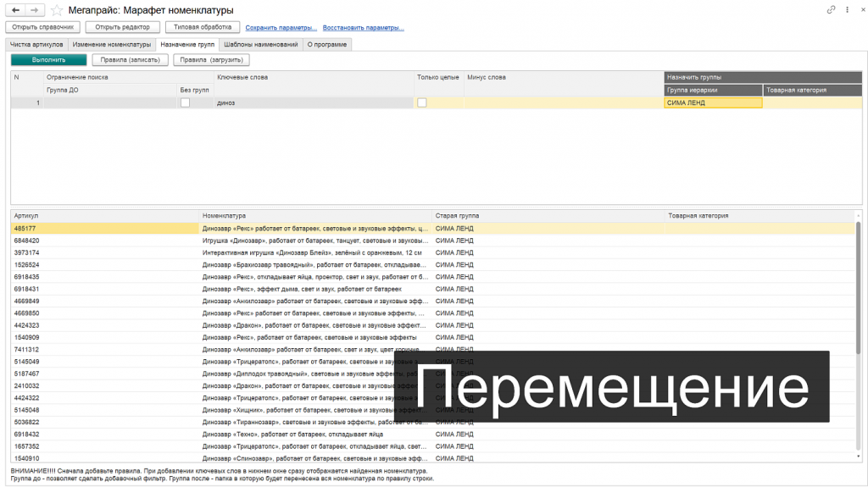
Task: Click the Открыть редактор button
Action: point(122,27)
